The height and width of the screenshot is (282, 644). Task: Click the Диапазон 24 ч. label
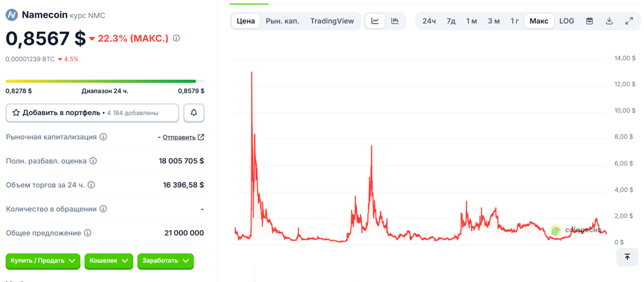(x=105, y=91)
